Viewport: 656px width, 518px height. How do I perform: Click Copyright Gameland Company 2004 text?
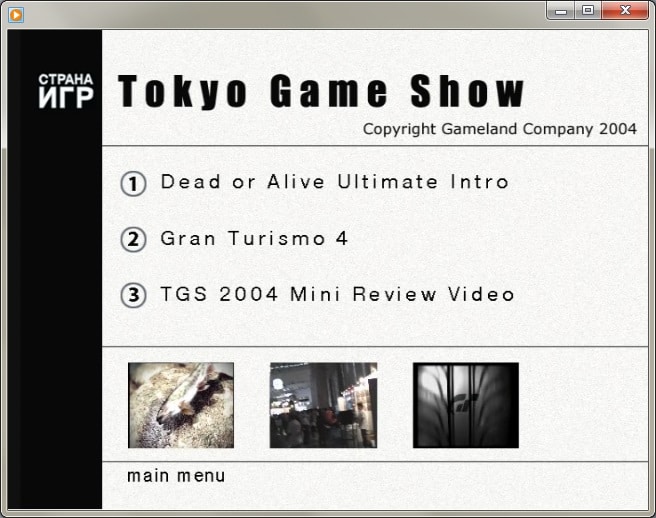pos(500,129)
